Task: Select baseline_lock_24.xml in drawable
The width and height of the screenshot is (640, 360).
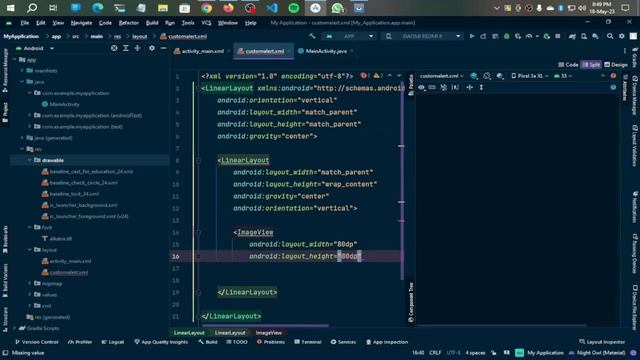Action: 74,194
